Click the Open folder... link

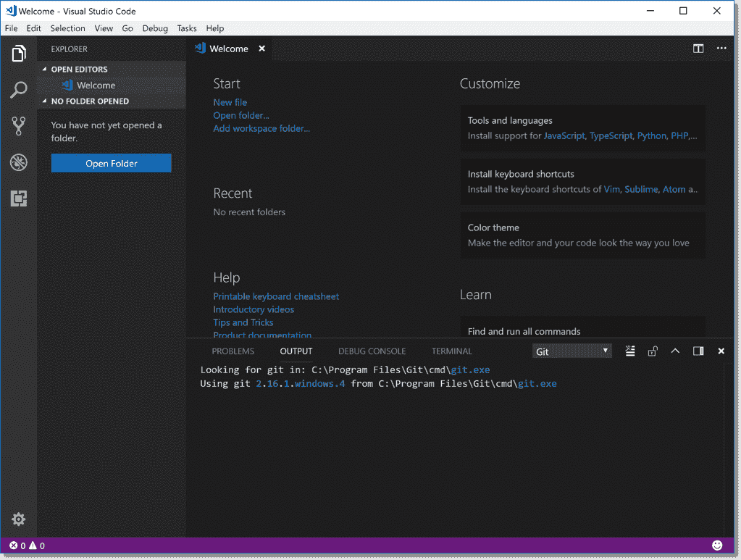coord(241,115)
